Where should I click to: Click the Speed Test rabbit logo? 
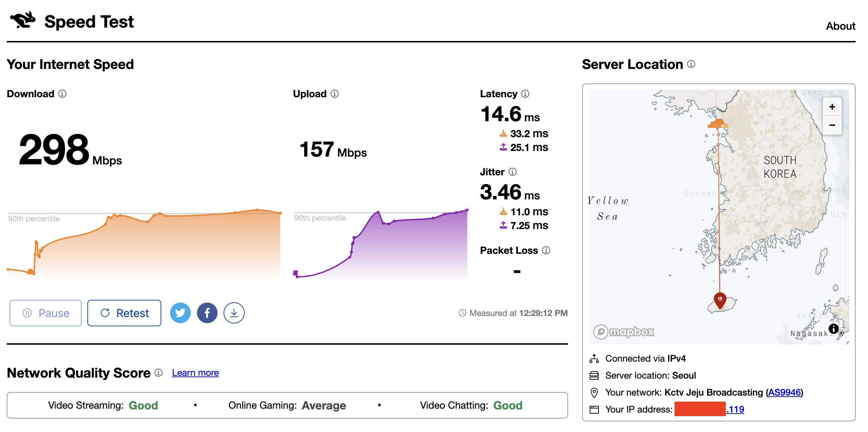23,21
